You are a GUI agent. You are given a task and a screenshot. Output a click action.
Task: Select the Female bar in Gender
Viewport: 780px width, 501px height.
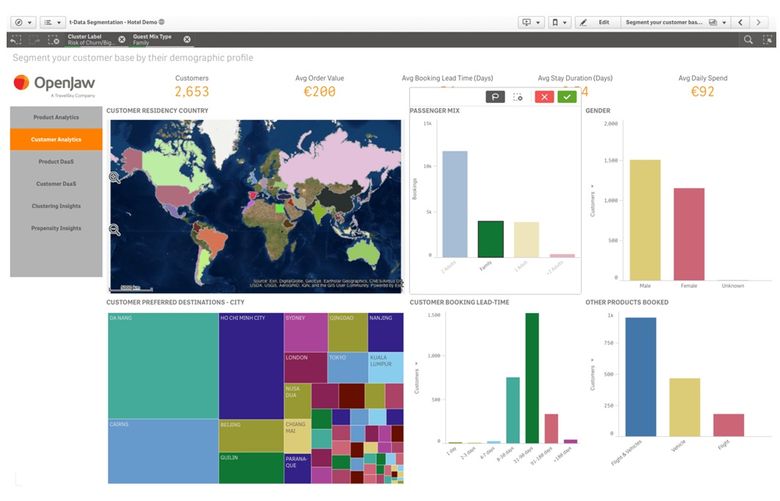[689, 234]
